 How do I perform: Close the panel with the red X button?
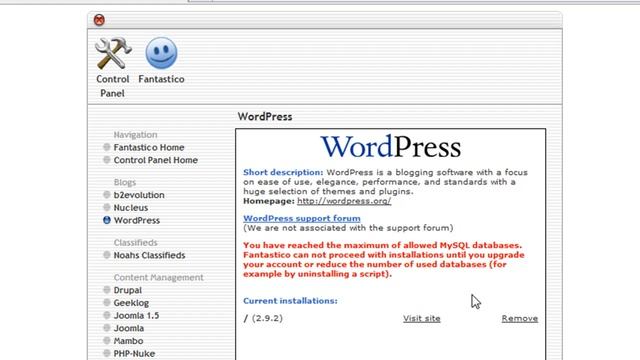[x=99, y=20]
